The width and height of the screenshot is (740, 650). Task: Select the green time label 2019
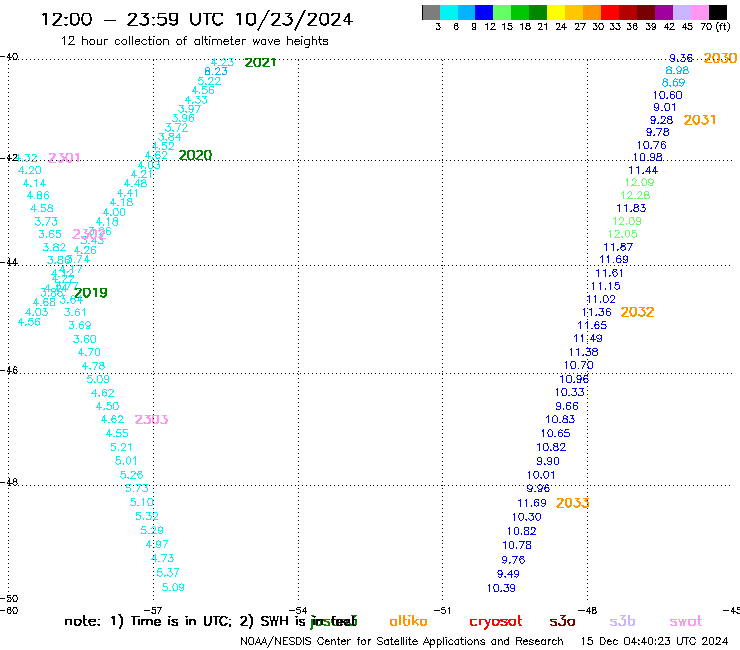pos(91,293)
